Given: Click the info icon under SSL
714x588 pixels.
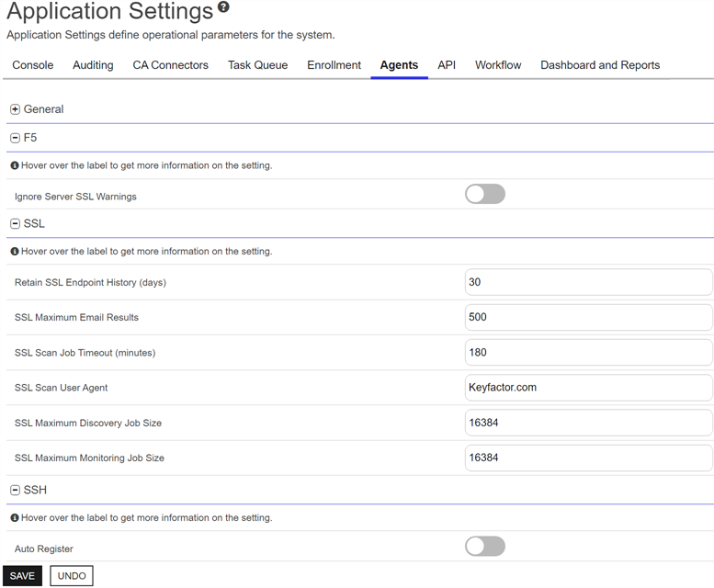Looking at the screenshot, I should click(x=15, y=252).
